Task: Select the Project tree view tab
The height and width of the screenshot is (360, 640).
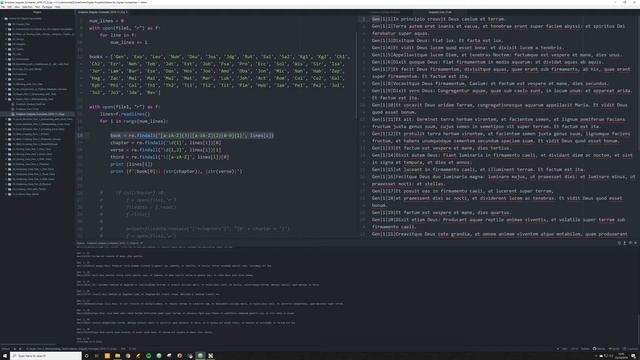Action: click(x=37, y=12)
